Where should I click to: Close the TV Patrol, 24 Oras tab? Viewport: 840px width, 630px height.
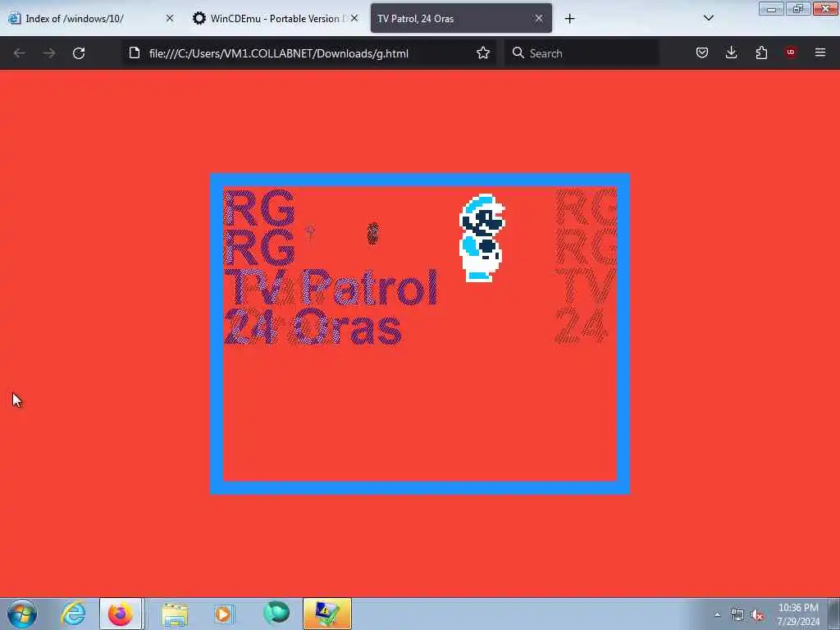click(x=538, y=18)
